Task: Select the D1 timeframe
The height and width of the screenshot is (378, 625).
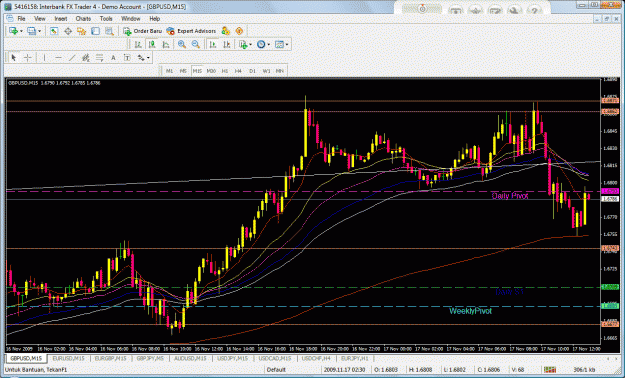Action: tap(252, 71)
